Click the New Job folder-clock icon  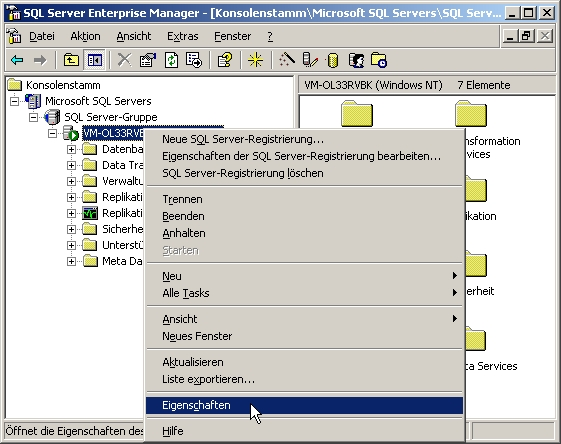(x=379, y=60)
